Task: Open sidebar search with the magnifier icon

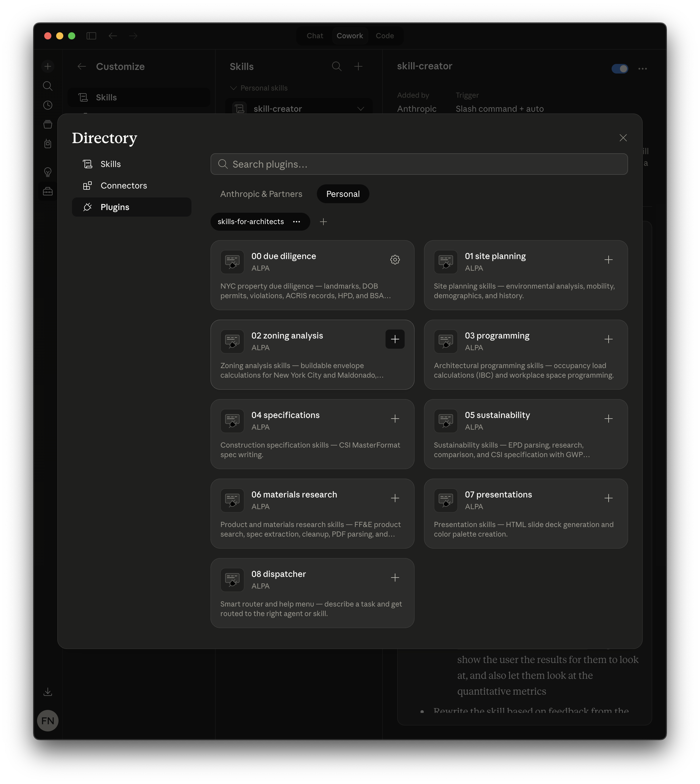Action: coord(48,86)
